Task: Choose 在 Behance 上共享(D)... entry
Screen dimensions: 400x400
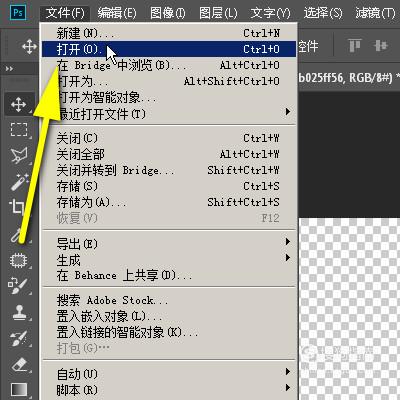Action: (x=169, y=276)
